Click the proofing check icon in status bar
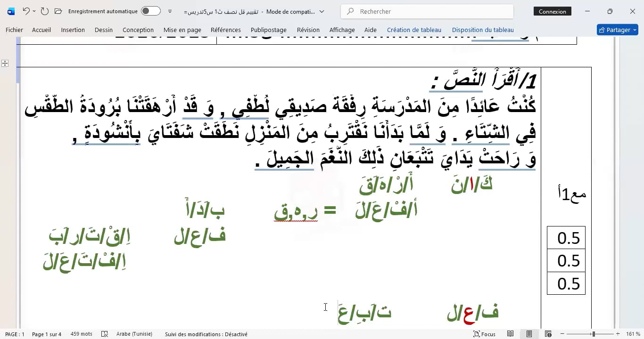 tap(105, 334)
